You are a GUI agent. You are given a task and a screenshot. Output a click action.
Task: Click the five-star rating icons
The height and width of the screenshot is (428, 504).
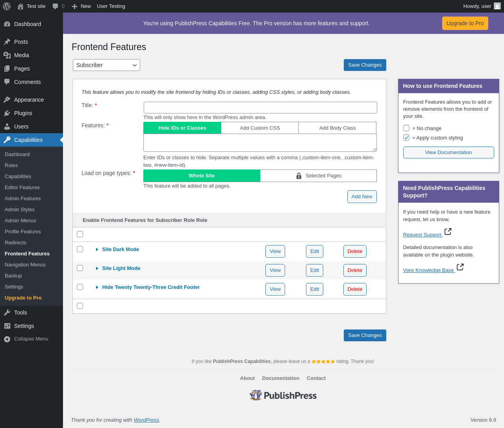coord(323,361)
